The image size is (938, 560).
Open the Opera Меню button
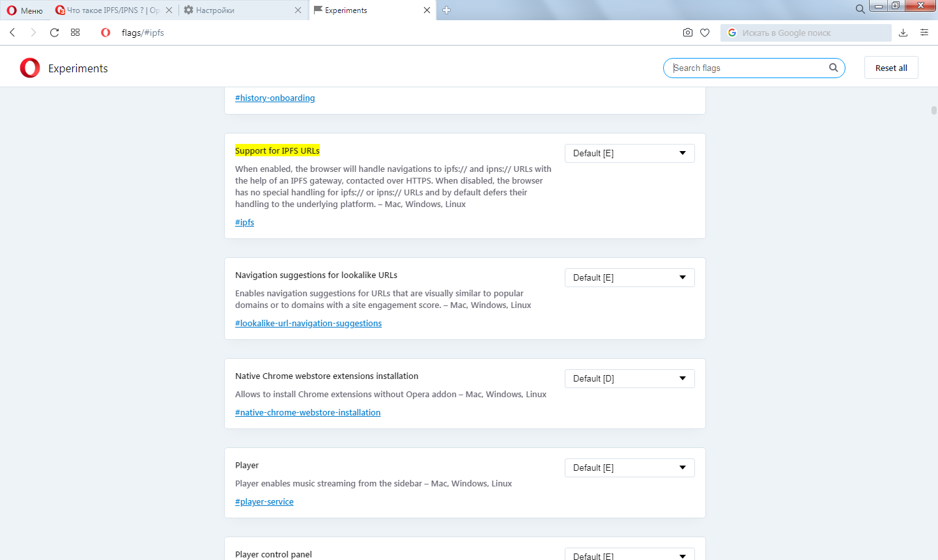tap(25, 10)
